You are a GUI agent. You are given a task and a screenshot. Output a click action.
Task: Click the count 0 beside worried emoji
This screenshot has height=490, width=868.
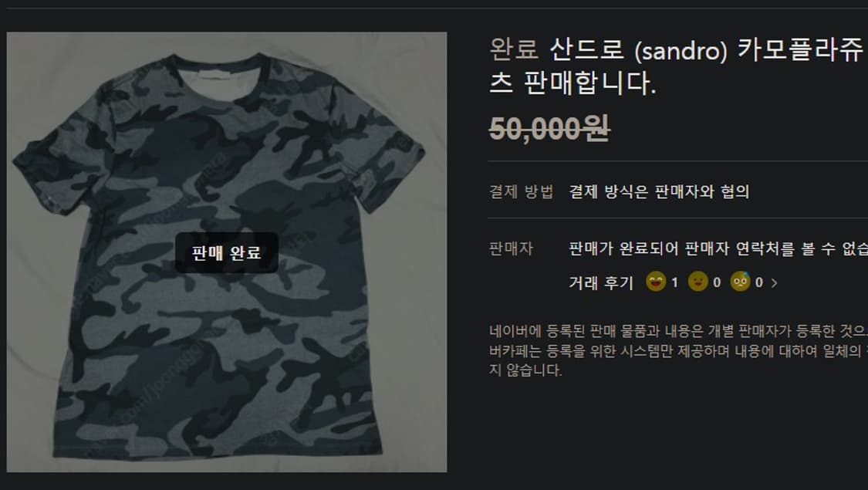[x=759, y=283]
